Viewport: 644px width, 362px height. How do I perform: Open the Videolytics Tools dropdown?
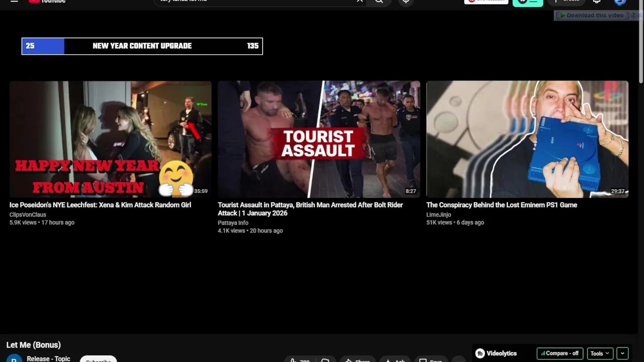coord(600,353)
